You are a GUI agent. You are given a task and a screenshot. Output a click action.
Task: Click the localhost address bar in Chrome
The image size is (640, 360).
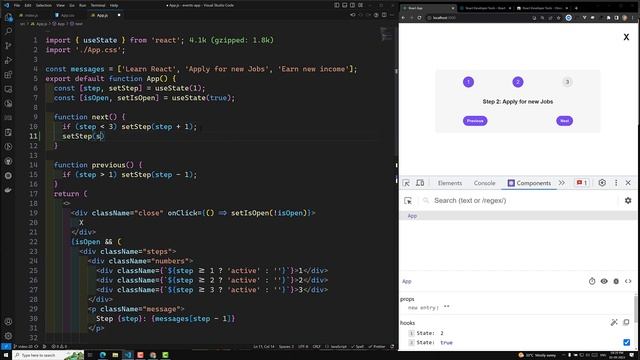tap(478, 18)
